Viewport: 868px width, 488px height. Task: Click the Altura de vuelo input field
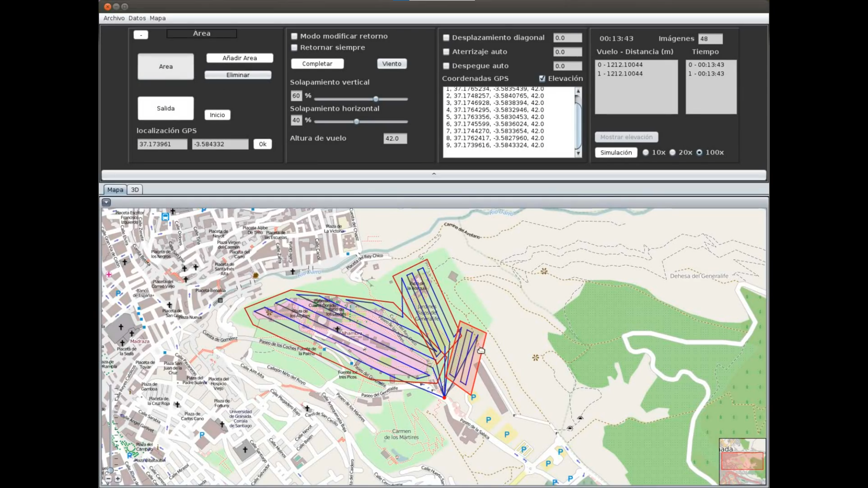coord(395,138)
